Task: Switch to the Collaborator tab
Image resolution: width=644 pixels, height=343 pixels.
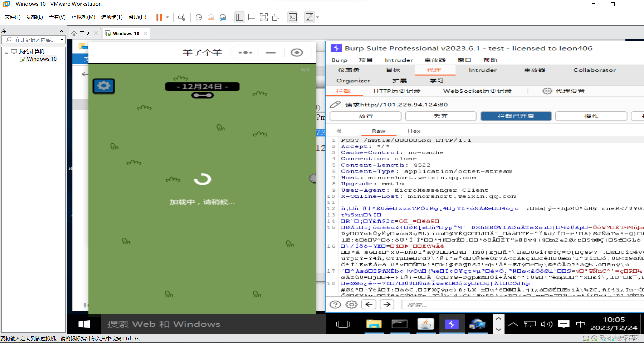Action: point(594,70)
